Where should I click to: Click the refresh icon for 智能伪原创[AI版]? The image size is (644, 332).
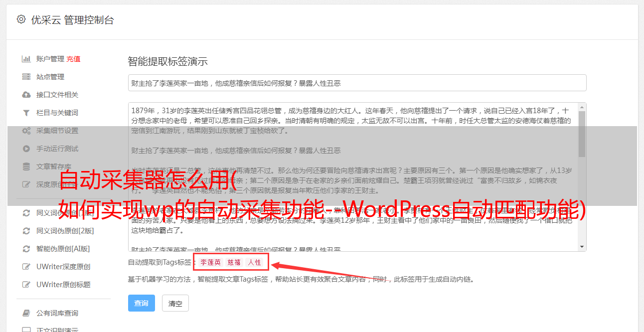coord(26,249)
